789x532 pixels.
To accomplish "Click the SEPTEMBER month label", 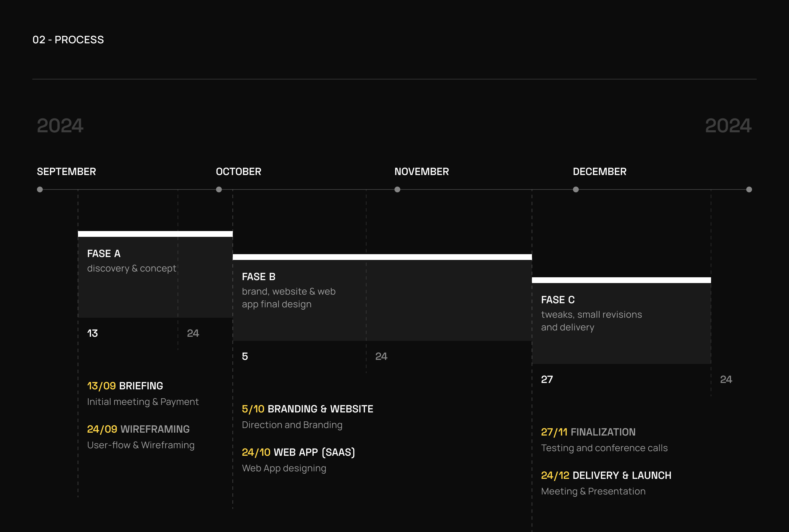I will 66,172.
